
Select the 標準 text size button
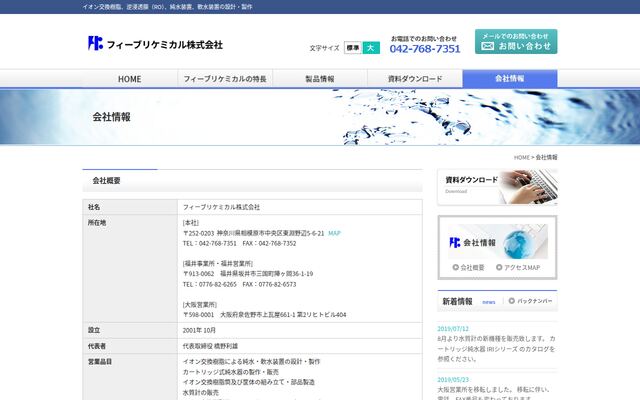point(353,48)
